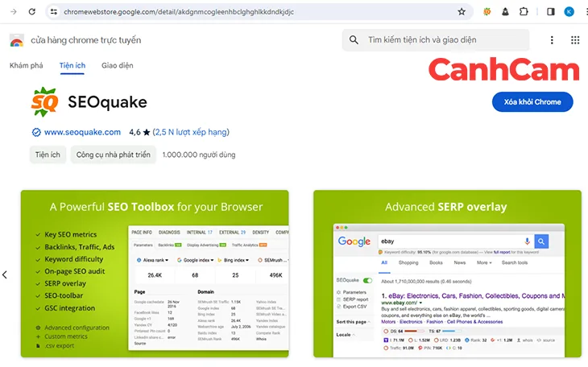Click the search magnifier icon
Screen dimensions: 588x367
click(x=354, y=39)
